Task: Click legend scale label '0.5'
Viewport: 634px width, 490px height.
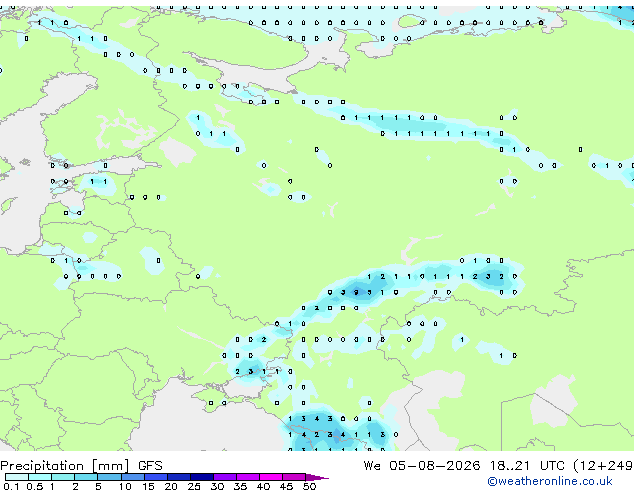Action: coord(35,486)
